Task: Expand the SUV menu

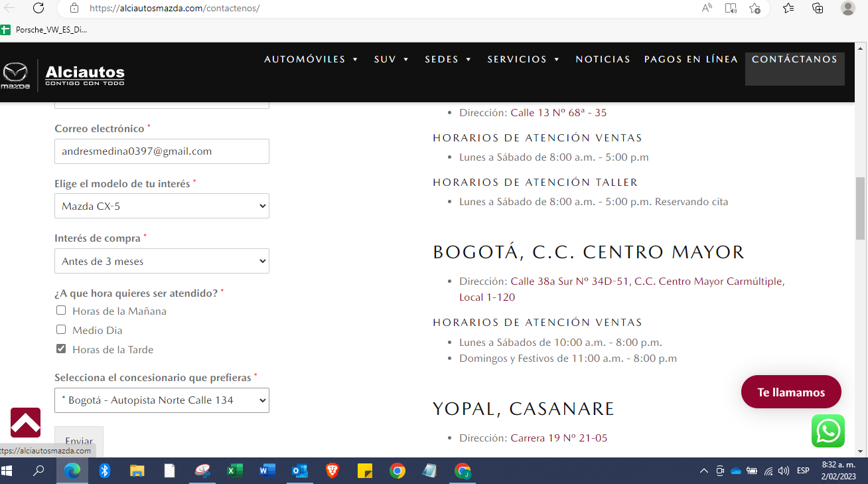Action: (392, 59)
